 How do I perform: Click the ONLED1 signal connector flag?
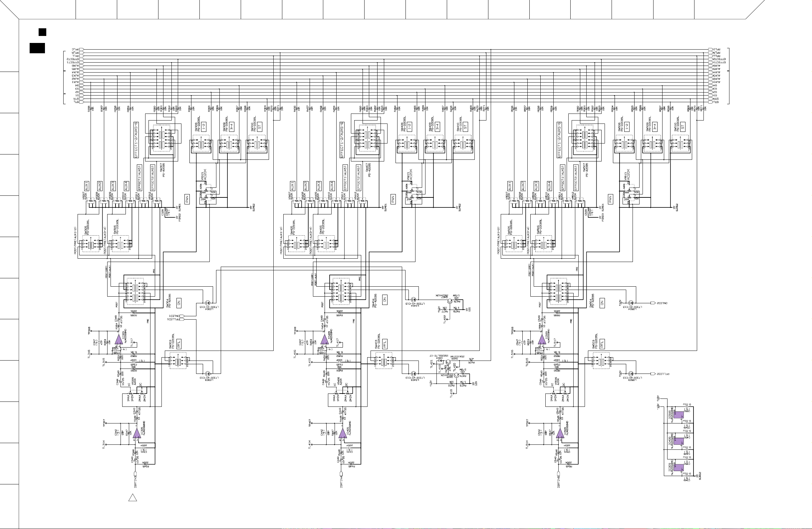pyautogui.click(x=181, y=316)
